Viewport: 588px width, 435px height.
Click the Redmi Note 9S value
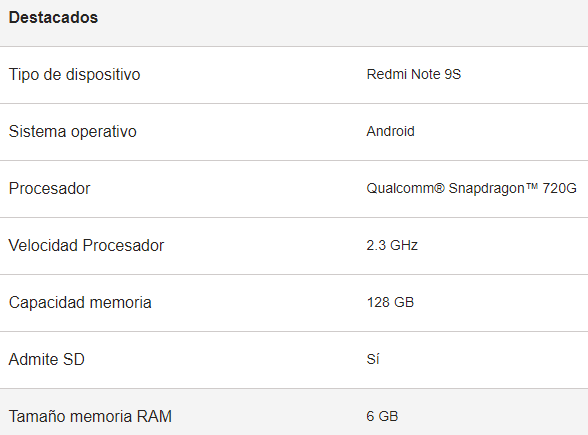tap(414, 74)
